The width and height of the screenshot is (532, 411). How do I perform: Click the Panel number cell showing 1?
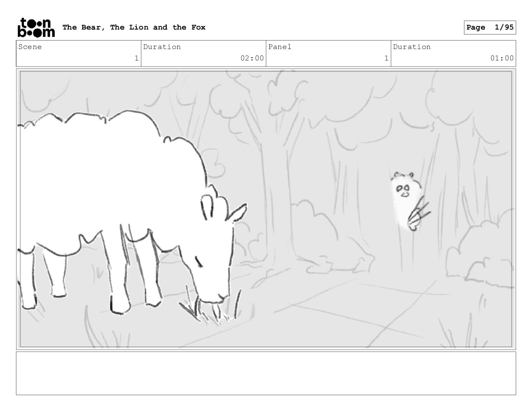328,54
